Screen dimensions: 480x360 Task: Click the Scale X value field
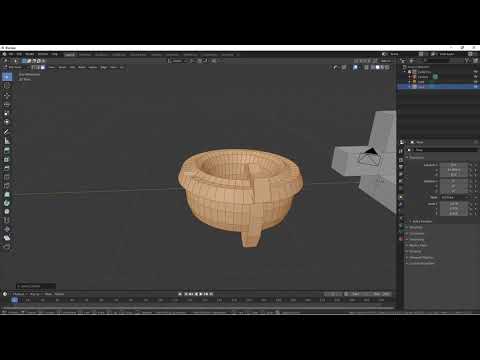click(454, 203)
